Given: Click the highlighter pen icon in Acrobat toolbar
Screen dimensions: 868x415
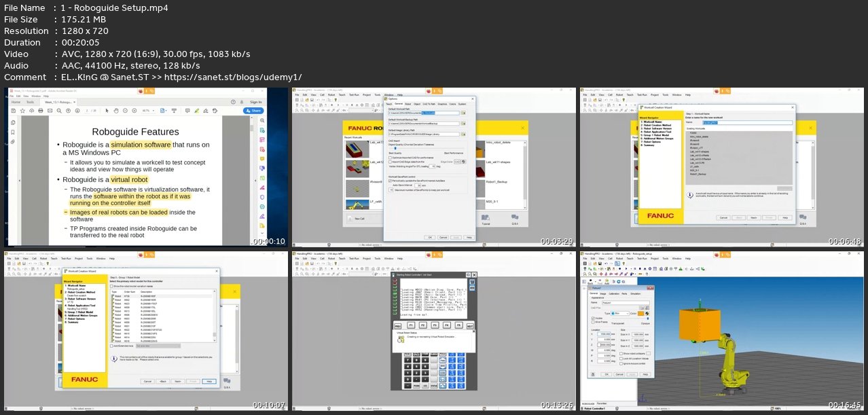Looking at the screenshot, I should tap(197, 111).
